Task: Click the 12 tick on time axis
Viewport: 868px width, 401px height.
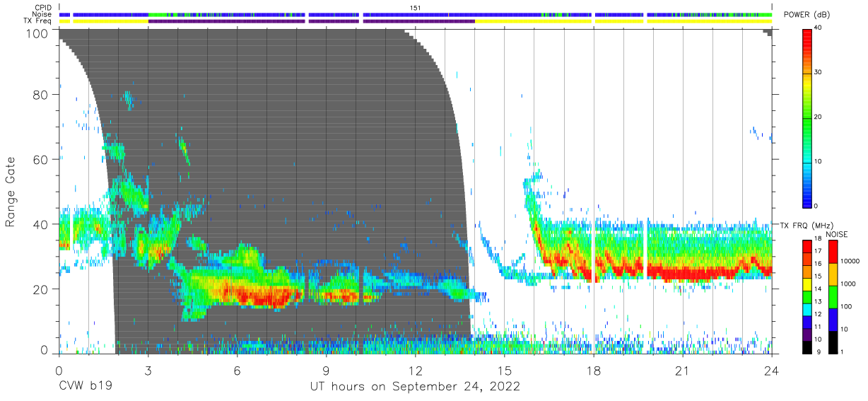Action: tap(416, 371)
